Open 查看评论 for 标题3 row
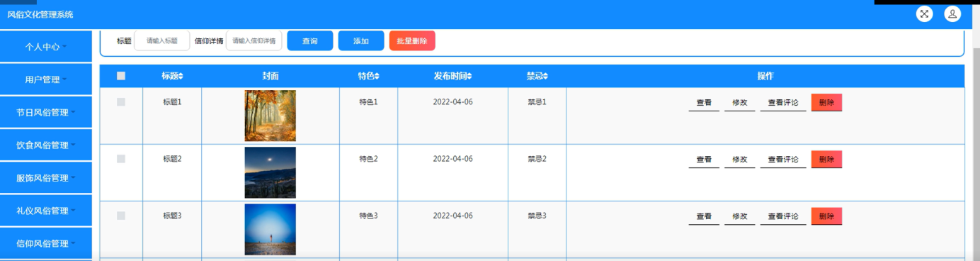This screenshot has height=261, width=980. tap(783, 216)
